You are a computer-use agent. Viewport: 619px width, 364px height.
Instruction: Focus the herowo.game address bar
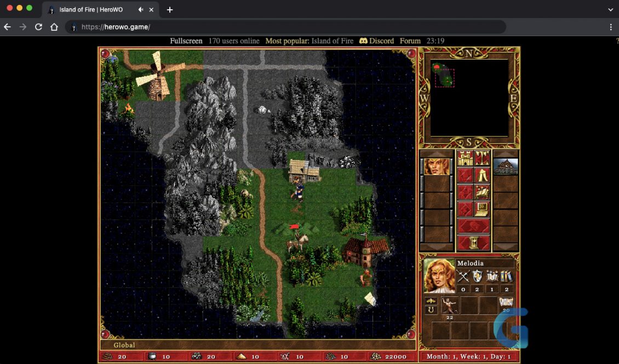(285, 27)
